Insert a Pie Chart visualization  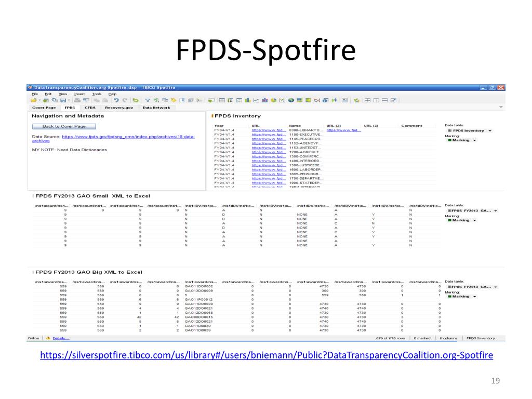pos(273,100)
